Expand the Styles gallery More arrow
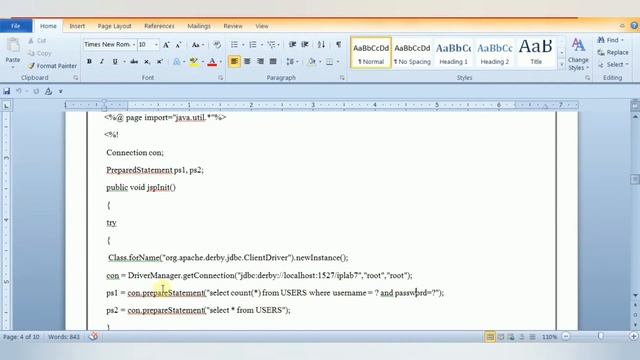640x360 pixels. point(562,64)
